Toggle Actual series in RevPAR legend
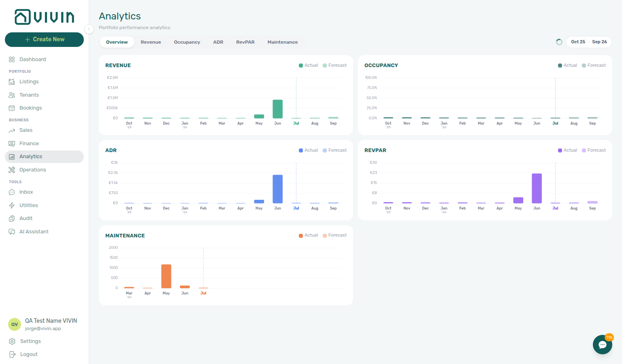 coord(568,150)
